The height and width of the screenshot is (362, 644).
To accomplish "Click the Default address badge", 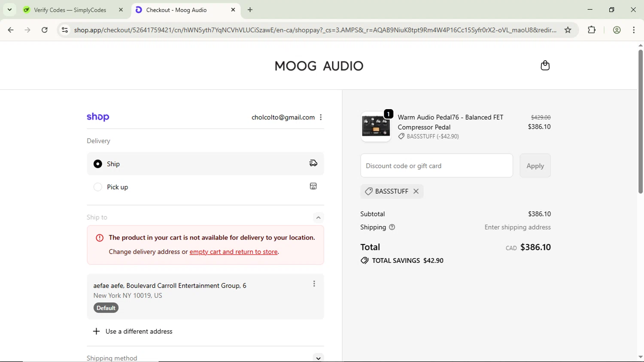I will [x=106, y=308].
